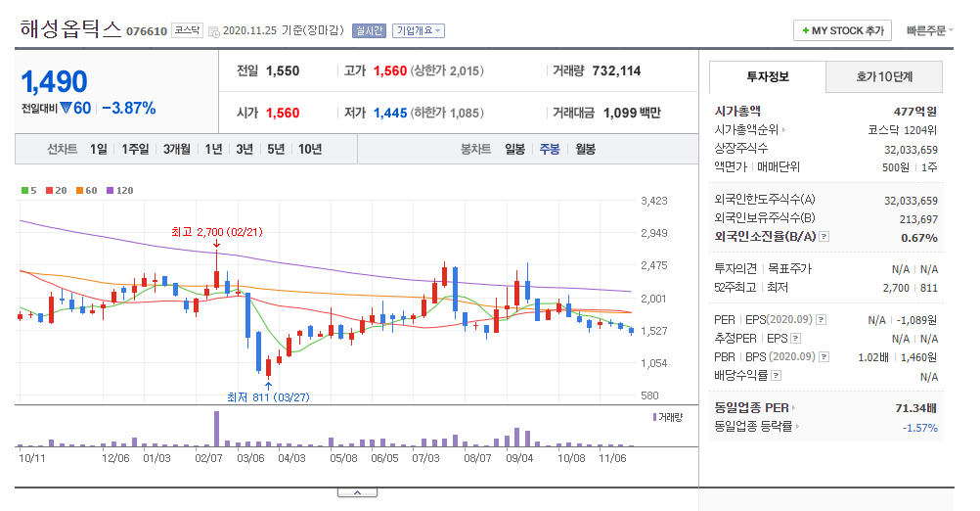The height and width of the screenshot is (511, 980).
Task: Click the -3.87% change rate
Action: 129,109
